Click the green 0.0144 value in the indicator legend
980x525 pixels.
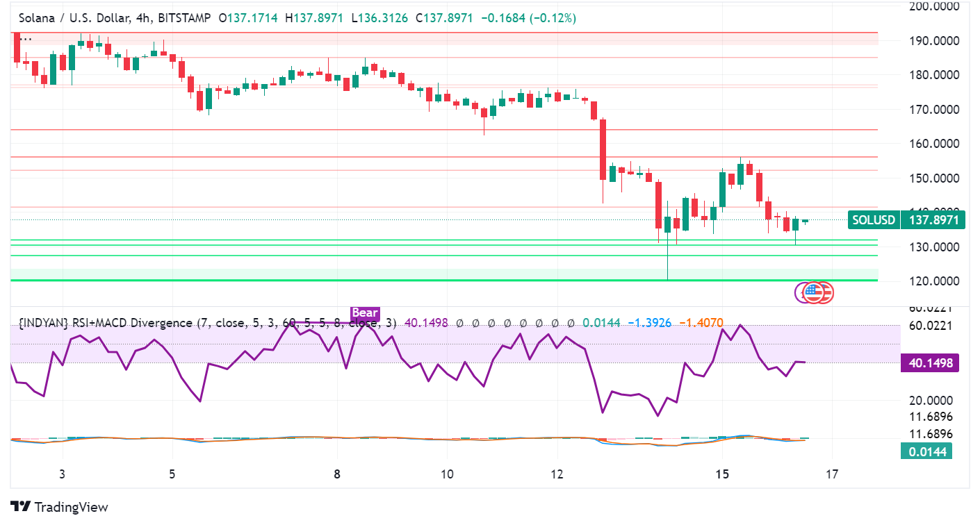601,323
